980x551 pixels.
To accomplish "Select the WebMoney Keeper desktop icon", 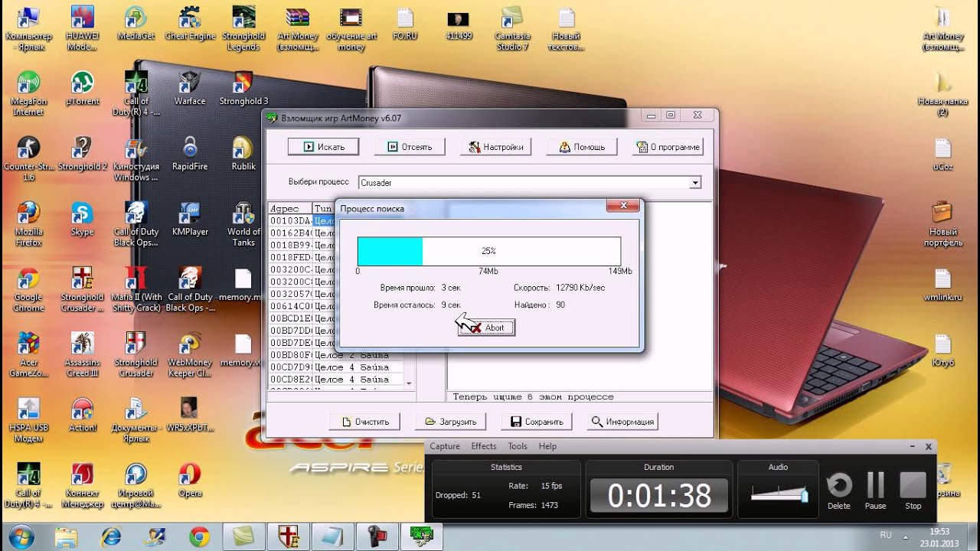I will 190,355.
